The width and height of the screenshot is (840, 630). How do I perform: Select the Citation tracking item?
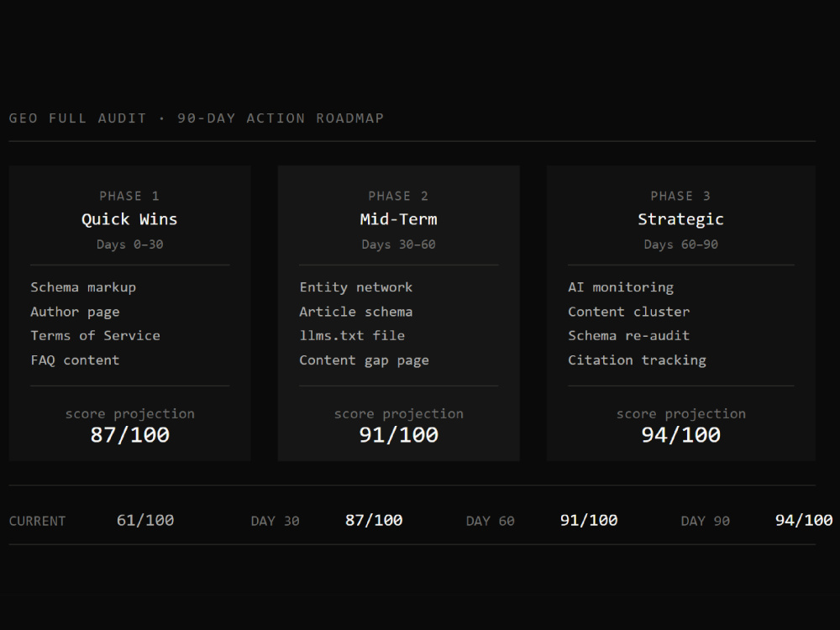[637, 360]
